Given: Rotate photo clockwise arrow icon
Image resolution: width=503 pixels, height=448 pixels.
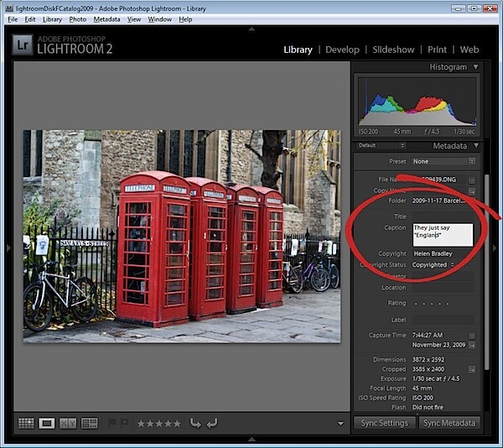Looking at the screenshot, I should [x=212, y=424].
